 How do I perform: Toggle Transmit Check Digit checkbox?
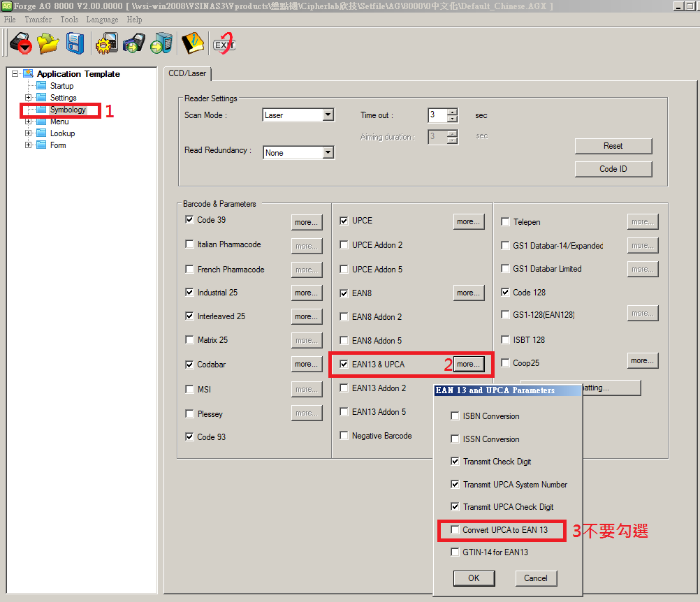point(455,461)
